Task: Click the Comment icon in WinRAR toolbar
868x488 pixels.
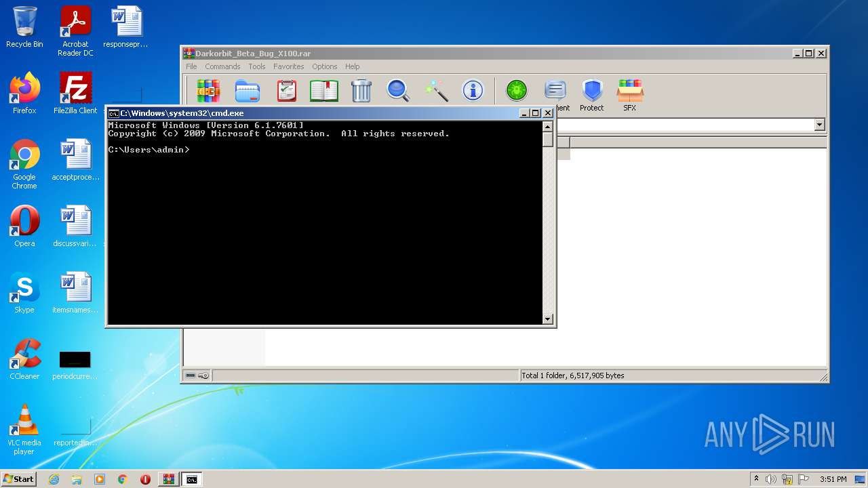Action: (x=555, y=90)
